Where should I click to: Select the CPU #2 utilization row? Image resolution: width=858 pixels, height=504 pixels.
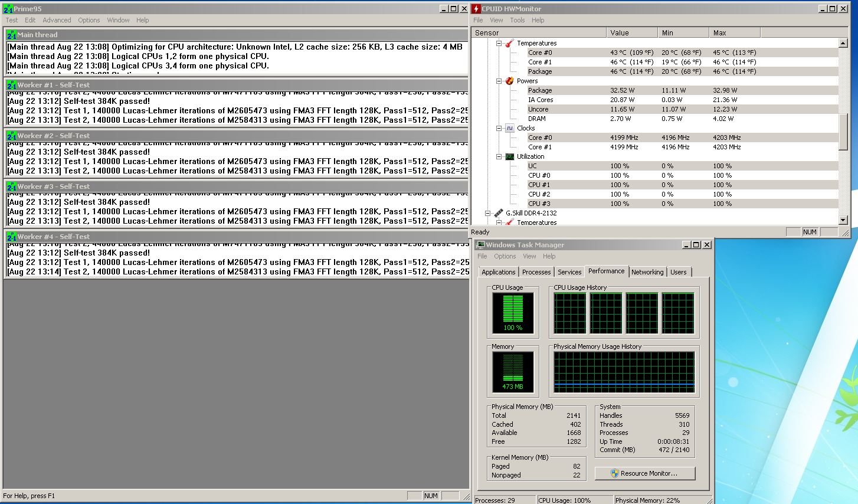682,194
